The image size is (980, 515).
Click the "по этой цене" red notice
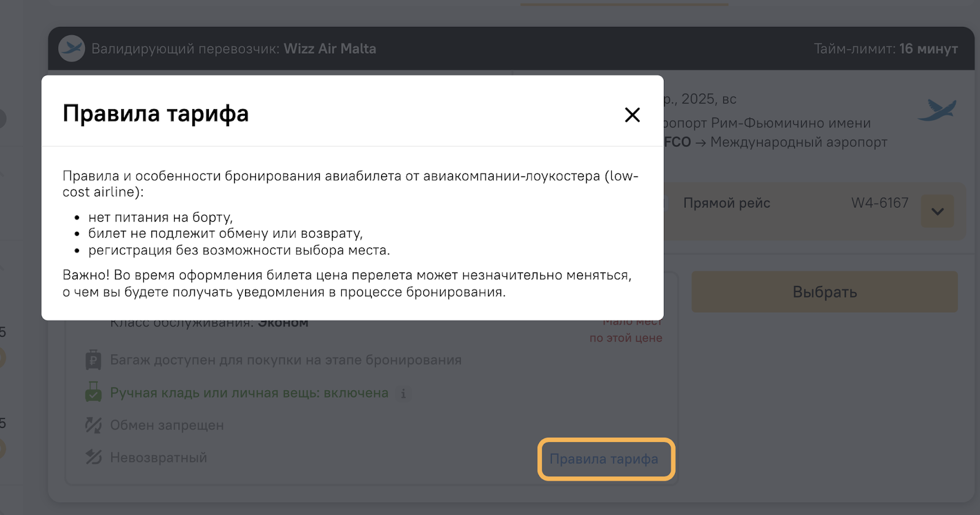point(626,338)
